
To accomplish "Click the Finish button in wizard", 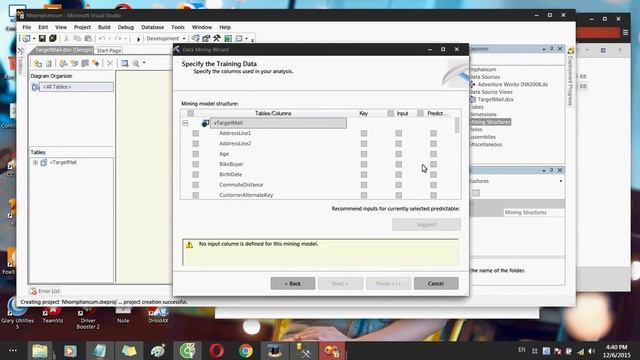I will 388,283.
